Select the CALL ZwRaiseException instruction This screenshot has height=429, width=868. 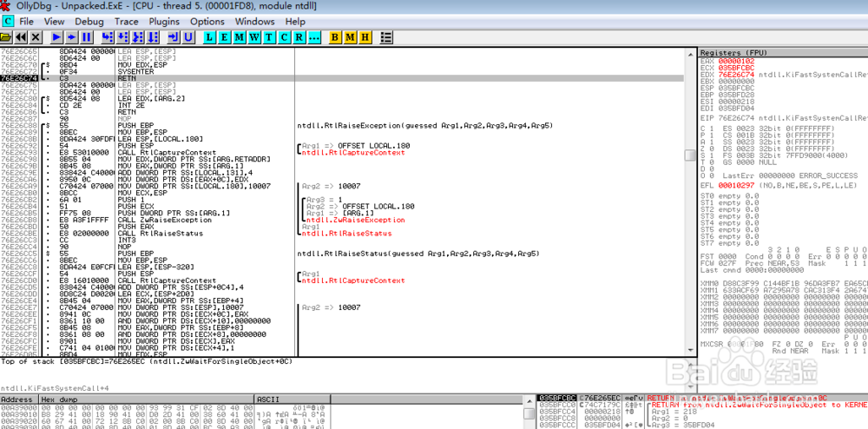[341, 220]
